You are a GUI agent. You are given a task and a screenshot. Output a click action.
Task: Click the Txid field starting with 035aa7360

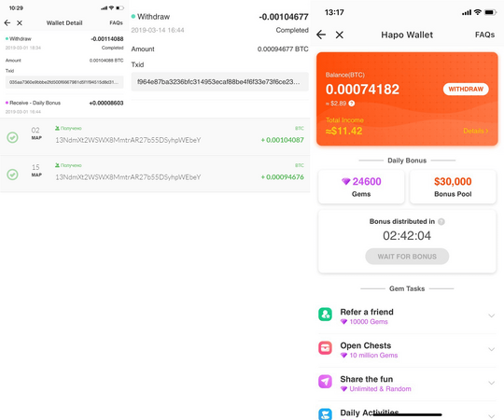click(x=64, y=82)
